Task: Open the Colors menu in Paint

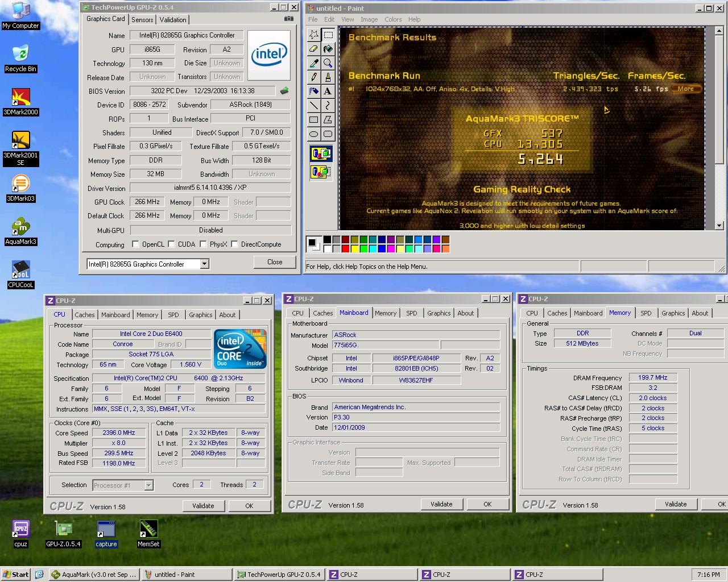Action: click(x=393, y=19)
